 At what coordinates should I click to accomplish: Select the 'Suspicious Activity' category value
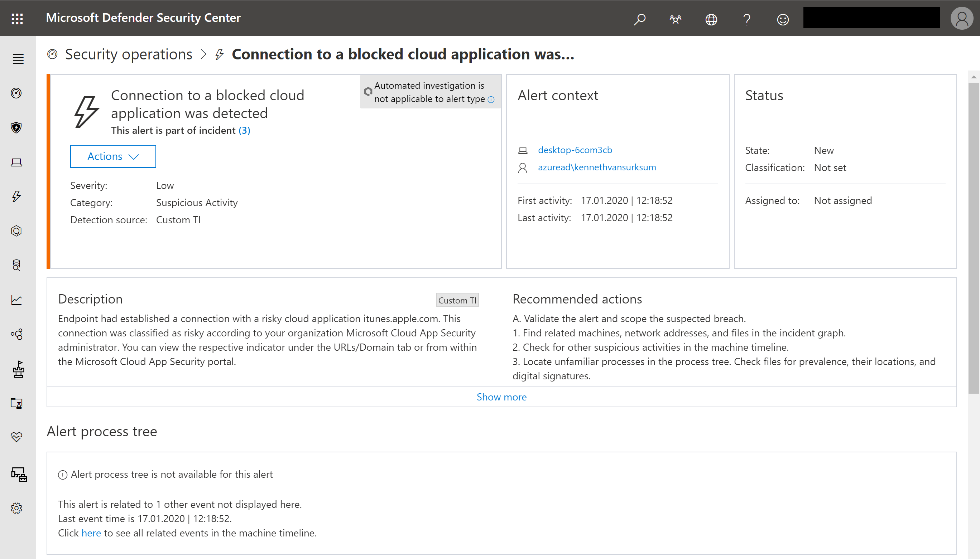(x=197, y=203)
